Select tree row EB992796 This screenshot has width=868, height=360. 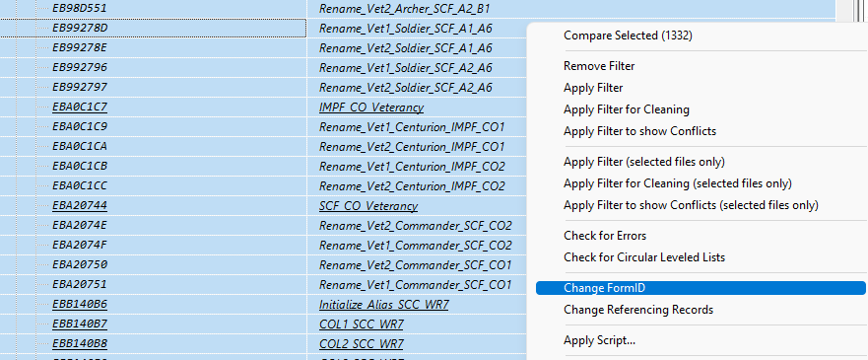[x=80, y=68]
